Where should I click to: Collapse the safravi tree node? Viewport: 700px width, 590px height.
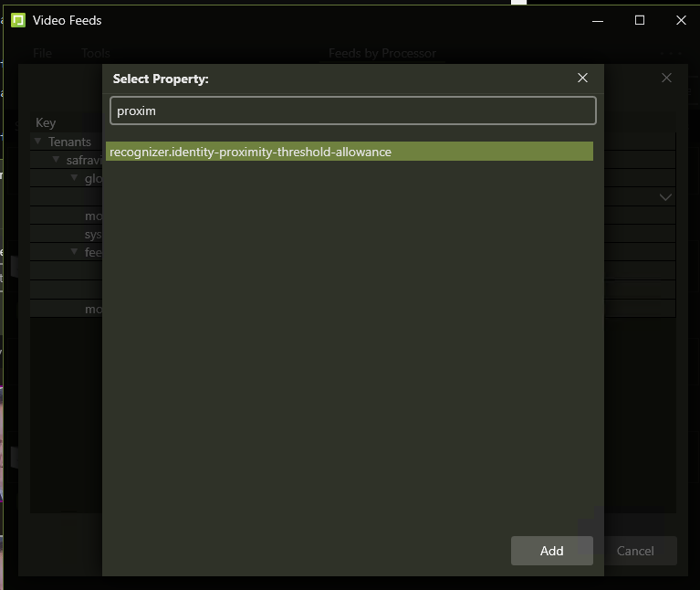click(56, 160)
